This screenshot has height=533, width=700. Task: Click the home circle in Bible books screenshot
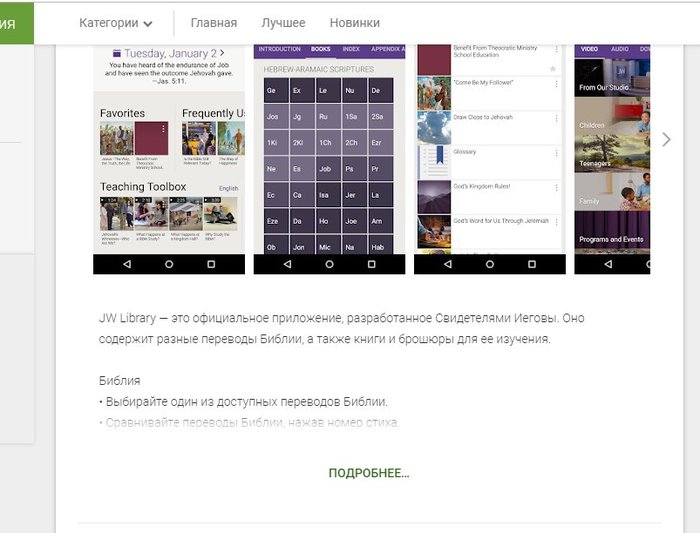coord(329,264)
